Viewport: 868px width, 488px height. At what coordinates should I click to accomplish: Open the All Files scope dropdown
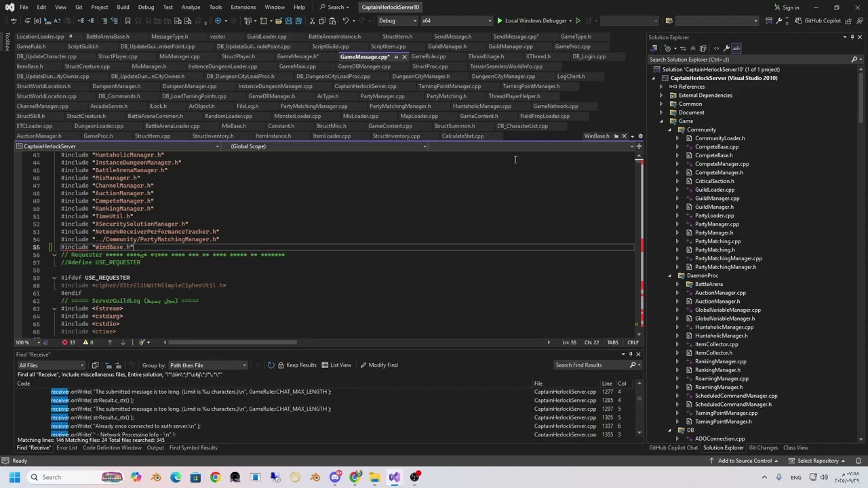coord(51,365)
